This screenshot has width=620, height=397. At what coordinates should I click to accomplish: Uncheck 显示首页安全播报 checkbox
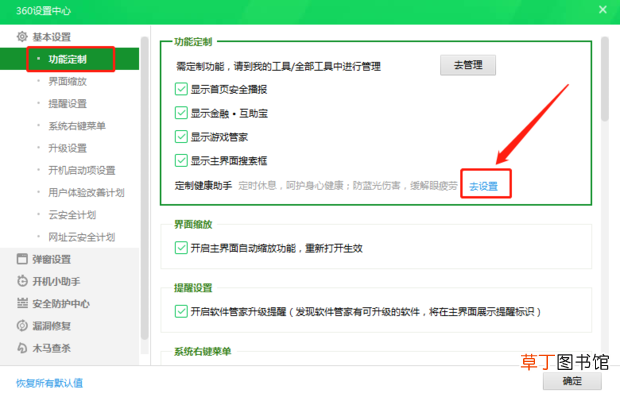(181, 89)
